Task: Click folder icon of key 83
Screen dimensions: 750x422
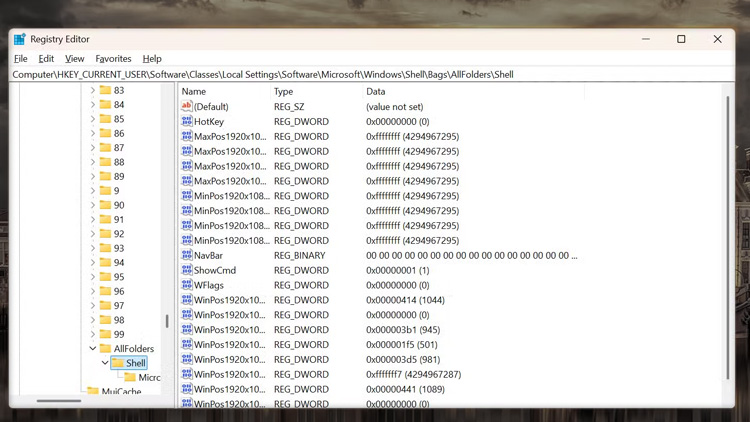Action: click(105, 90)
